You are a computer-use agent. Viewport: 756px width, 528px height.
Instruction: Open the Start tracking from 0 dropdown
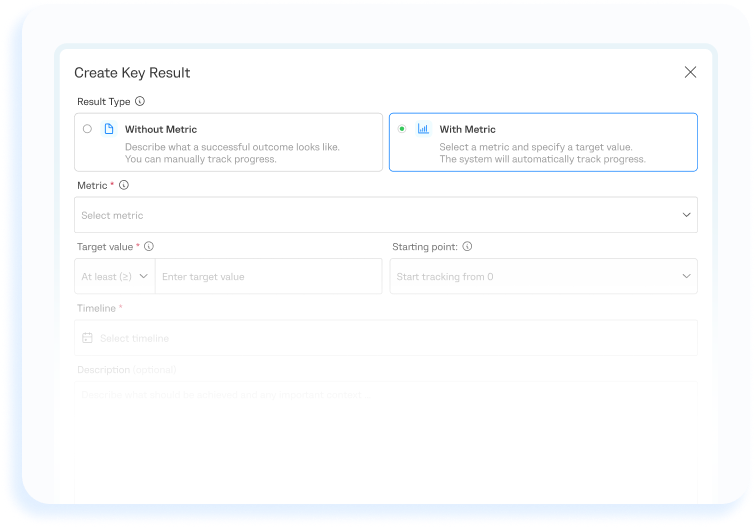point(543,276)
